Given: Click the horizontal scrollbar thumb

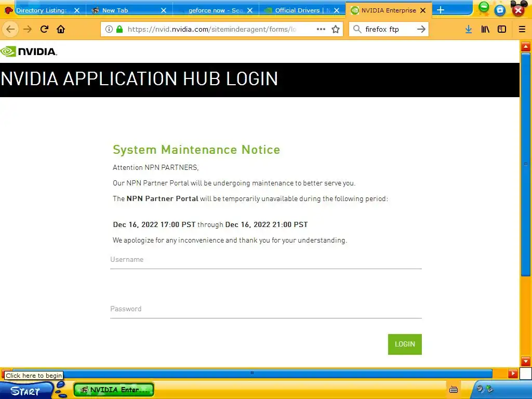Looking at the screenshot, I should [x=252, y=373].
